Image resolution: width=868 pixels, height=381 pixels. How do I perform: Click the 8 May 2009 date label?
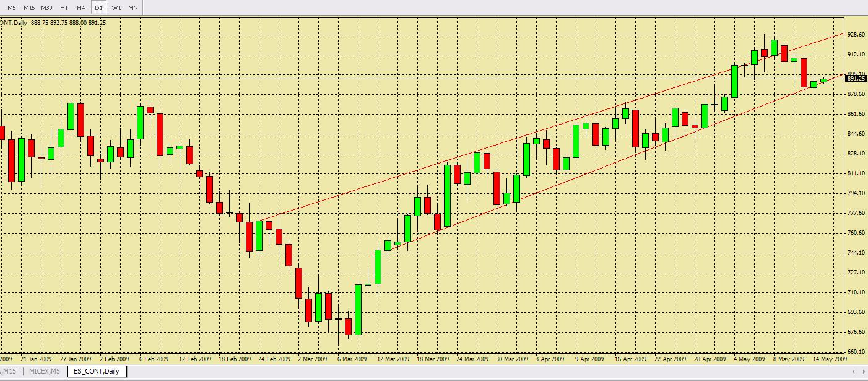tap(788, 359)
